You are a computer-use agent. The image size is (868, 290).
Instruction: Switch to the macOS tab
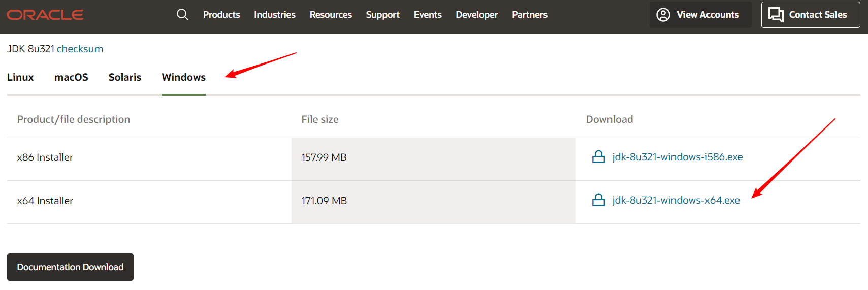[71, 77]
